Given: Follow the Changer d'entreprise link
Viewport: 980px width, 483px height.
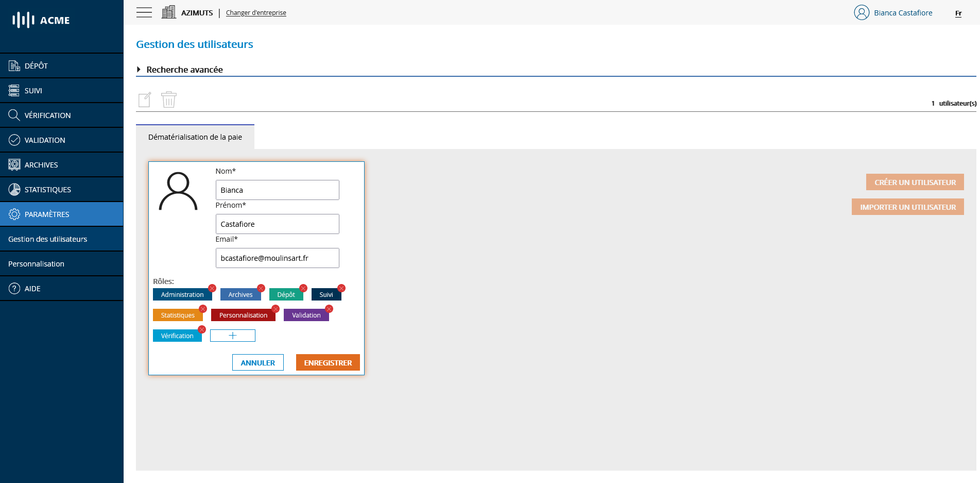Looking at the screenshot, I should 256,12.
